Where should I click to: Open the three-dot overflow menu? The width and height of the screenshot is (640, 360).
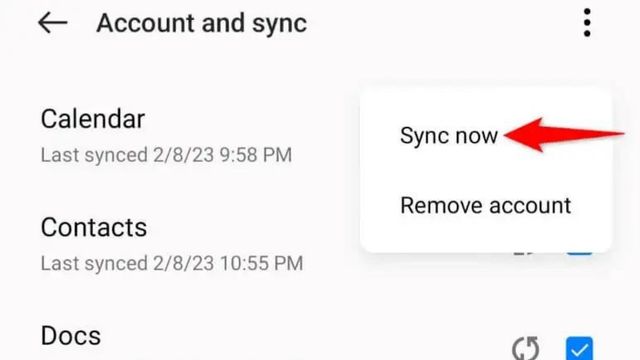point(587,22)
